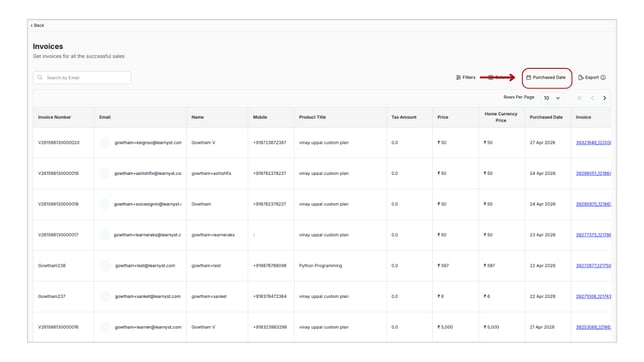Screen dimensions: 644x362
Task: Click the Purchased Date column header
Action: 546,117
